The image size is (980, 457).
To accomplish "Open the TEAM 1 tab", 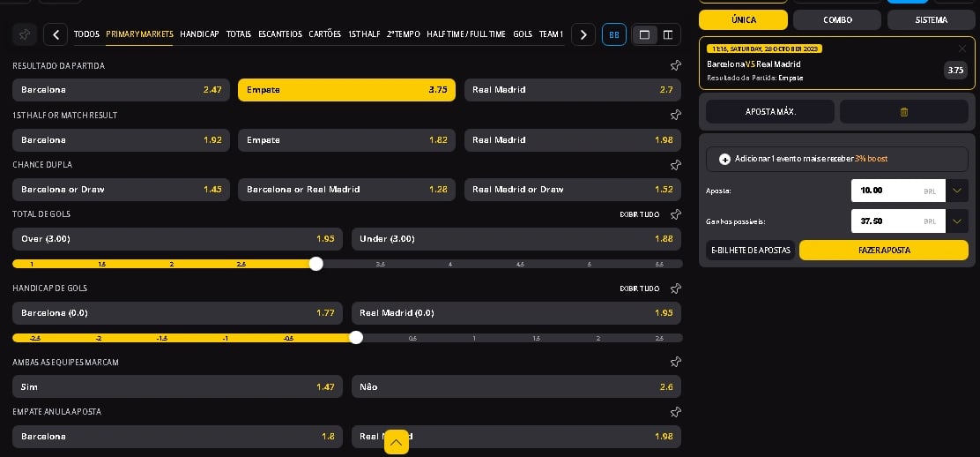I will (x=552, y=34).
